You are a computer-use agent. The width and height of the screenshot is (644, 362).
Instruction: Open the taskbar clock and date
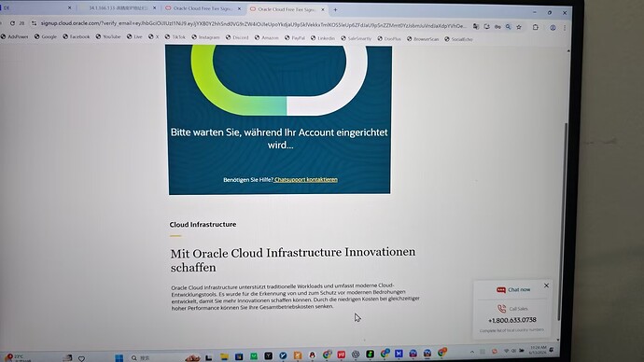click(539, 350)
